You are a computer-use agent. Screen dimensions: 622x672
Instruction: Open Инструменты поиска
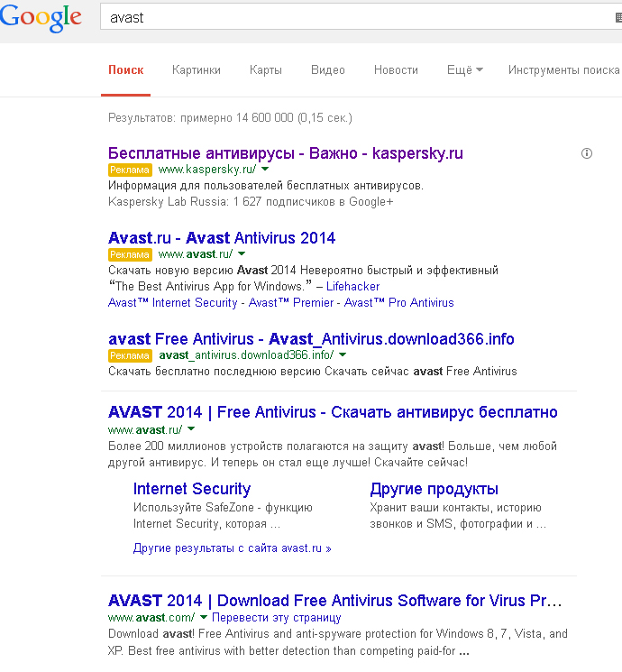pyautogui.click(x=563, y=69)
